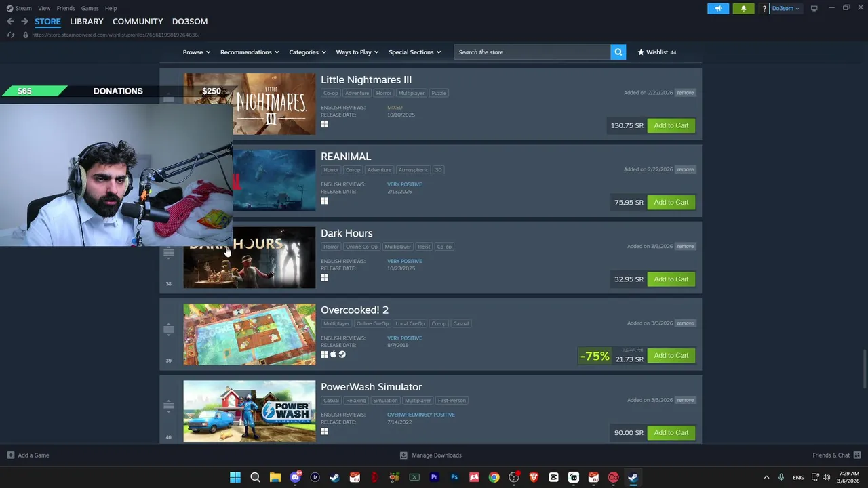Expand the Categories dropdown menu

click(307, 52)
